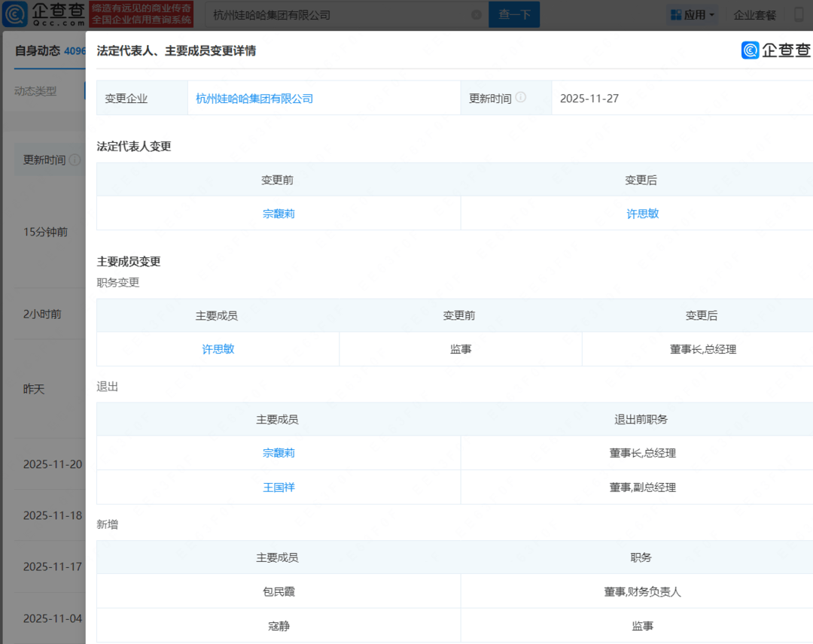
Task: Click 宗馥莉 in the 退出 members table
Action: (278, 452)
